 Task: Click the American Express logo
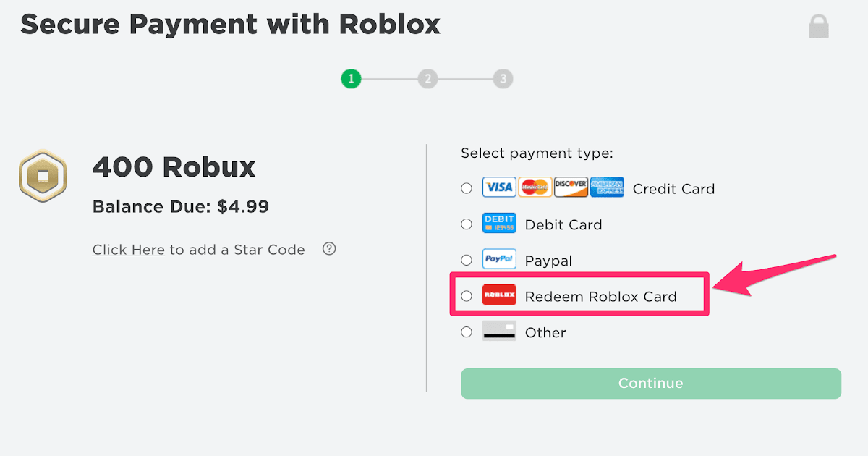(x=607, y=187)
